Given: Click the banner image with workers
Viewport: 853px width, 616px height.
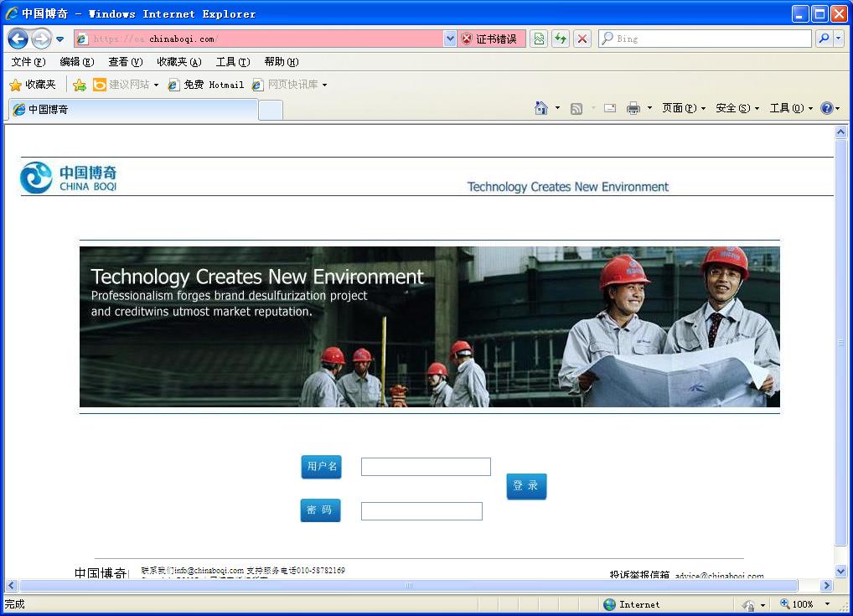Looking at the screenshot, I should pos(429,327).
